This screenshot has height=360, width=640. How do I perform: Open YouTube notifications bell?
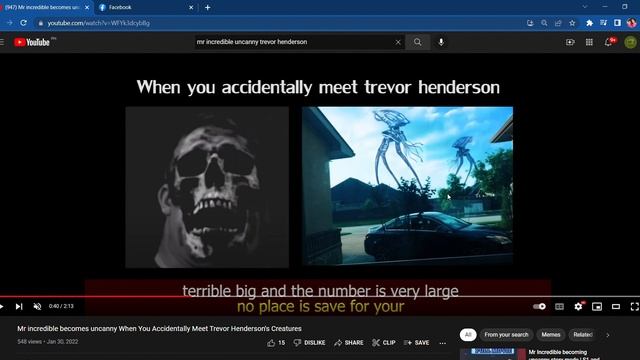pos(609,42)
